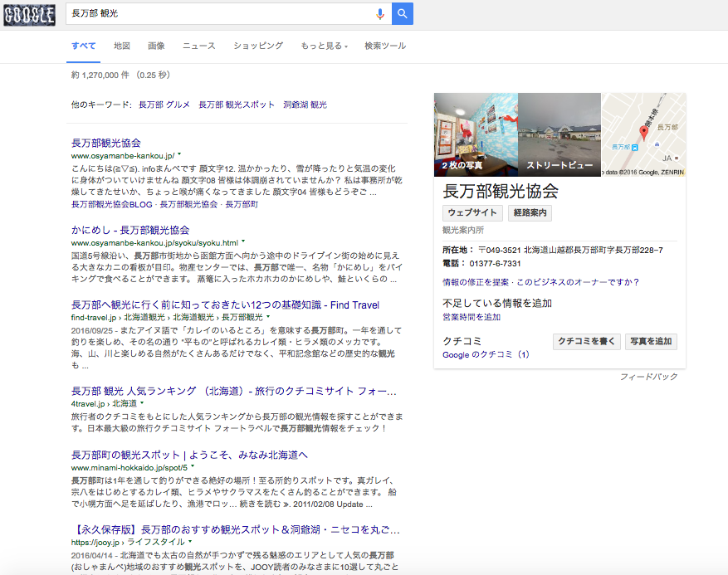Click the Google logo
The height and width of the screenshot is (575, 728).
pos(31,14)
